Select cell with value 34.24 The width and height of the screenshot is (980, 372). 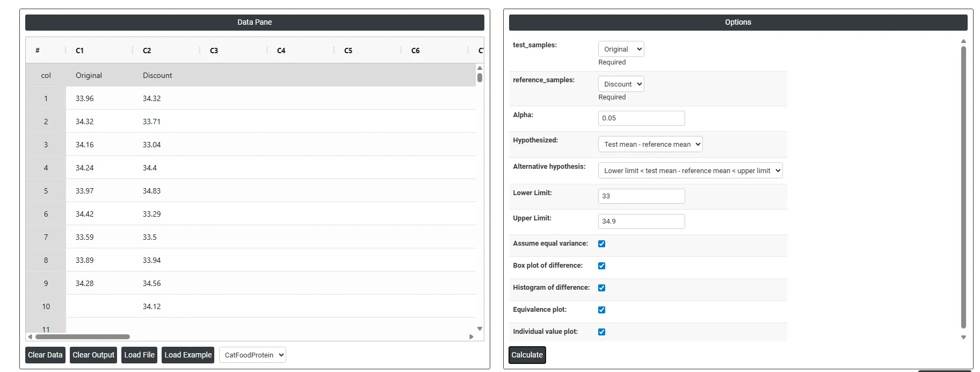tap(99, 168)
